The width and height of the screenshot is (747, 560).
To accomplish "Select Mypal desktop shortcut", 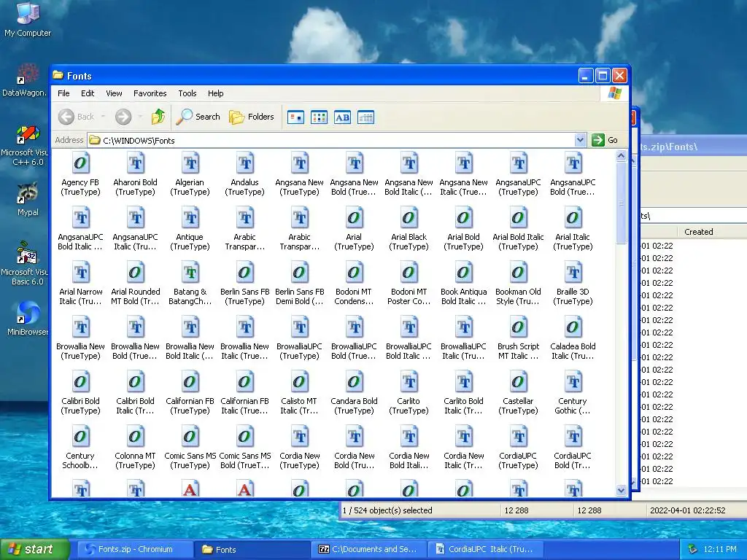I will [28, 199].
